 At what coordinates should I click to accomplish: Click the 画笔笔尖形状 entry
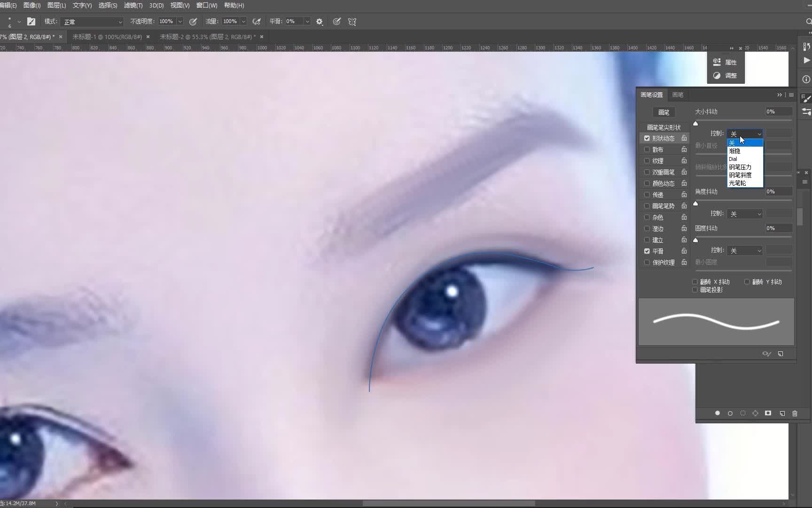[x=664, y=127]
